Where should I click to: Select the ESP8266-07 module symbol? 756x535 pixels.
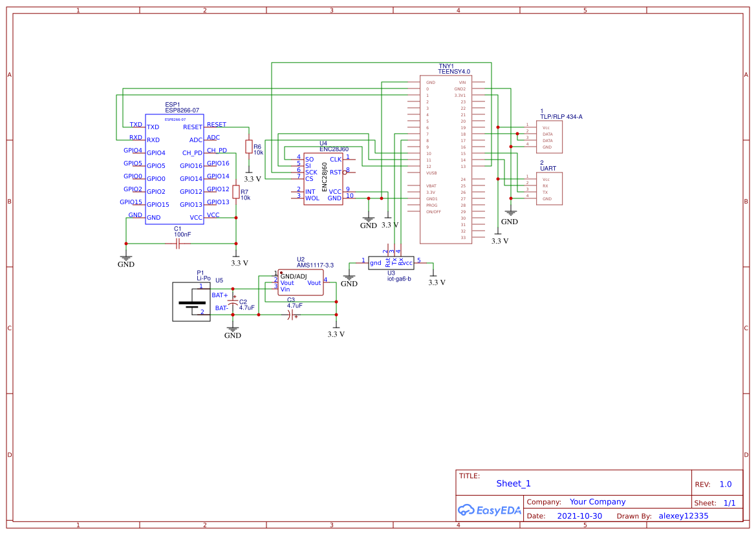point(175,169)
